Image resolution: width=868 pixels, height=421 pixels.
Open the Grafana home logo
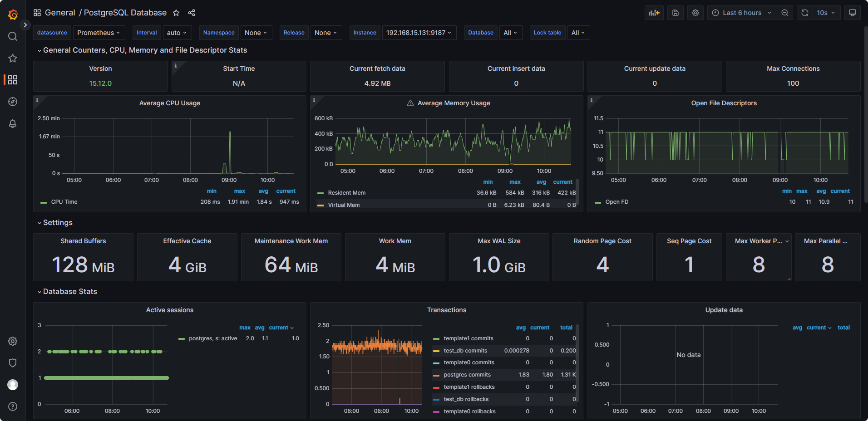pyautogui.click(x=13, y=15)
